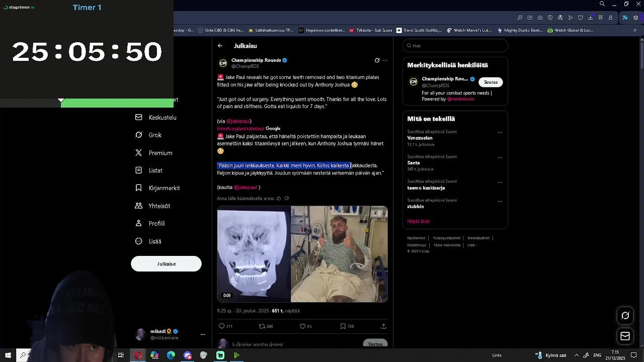The image size is (644, 362).
Task: Click the browser profile account icon
Action: click(610, 18)
